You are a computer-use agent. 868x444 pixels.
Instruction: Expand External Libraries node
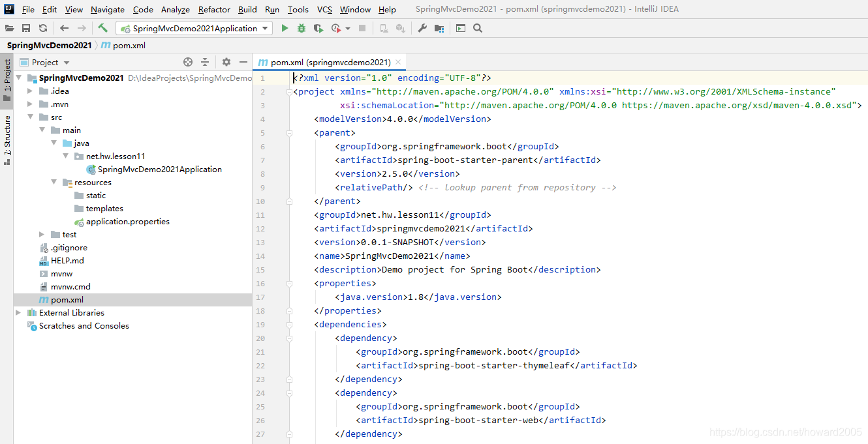click(18, 312)
